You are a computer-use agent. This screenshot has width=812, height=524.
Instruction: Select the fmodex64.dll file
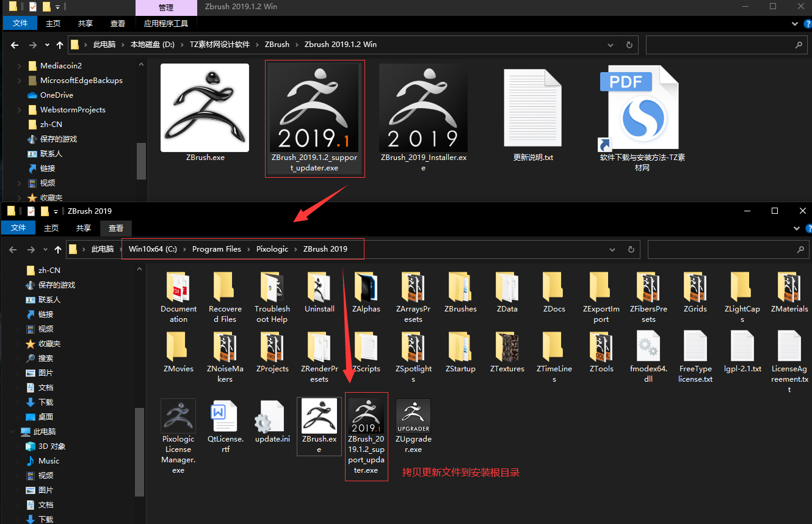click(x=648, y=357)
